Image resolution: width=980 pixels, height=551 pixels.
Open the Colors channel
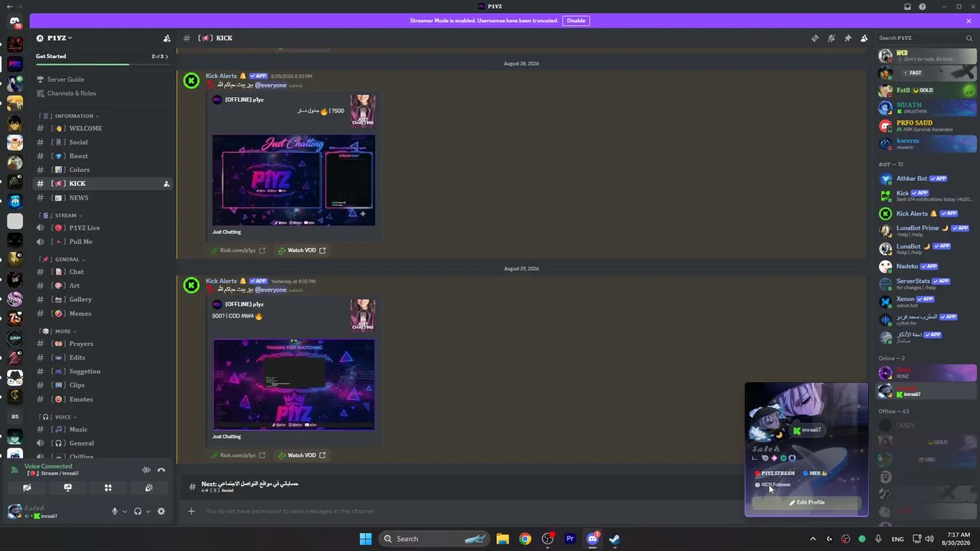[x=102, y=170]
